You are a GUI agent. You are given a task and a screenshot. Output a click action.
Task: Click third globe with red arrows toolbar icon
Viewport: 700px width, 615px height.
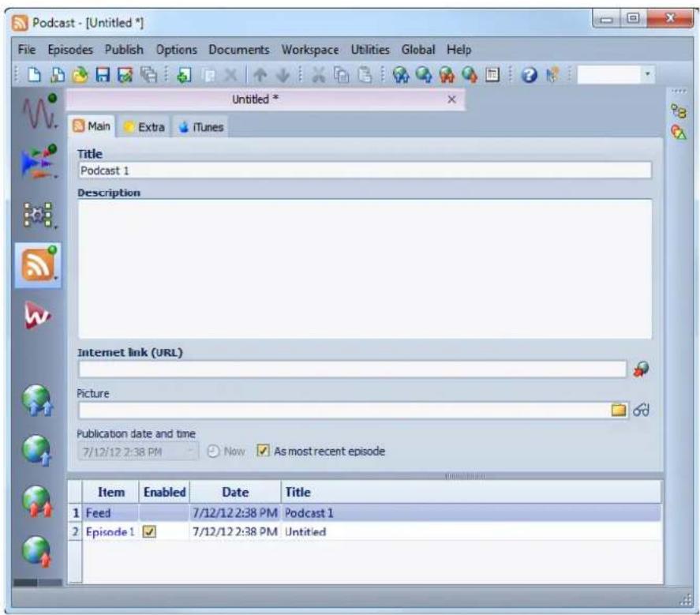447,74
